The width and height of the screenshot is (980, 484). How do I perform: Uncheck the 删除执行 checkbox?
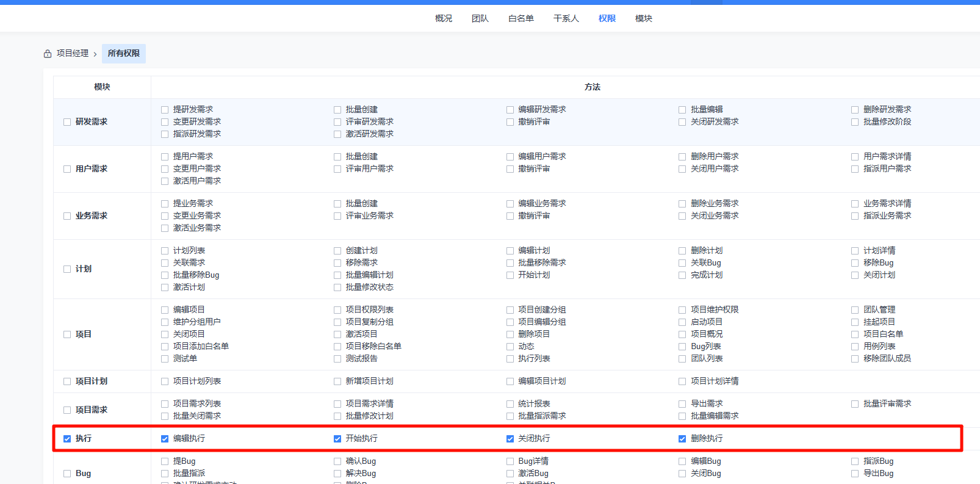click(682, 439)
